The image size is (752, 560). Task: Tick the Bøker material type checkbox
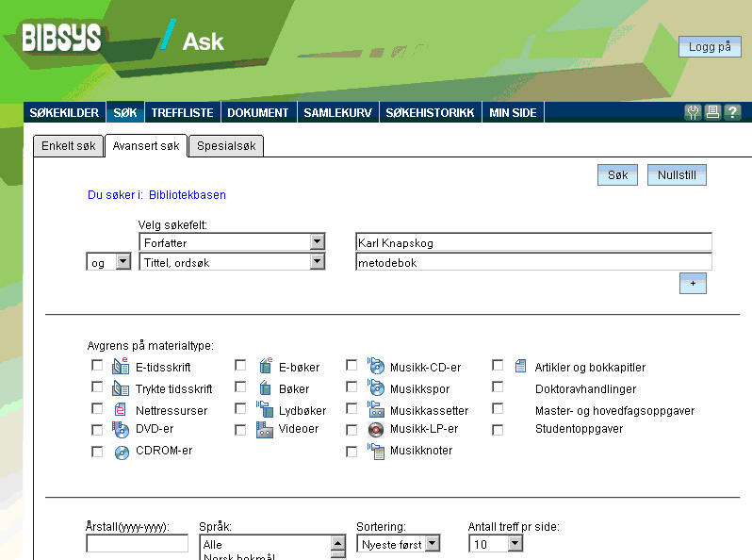tap(240, 387)
